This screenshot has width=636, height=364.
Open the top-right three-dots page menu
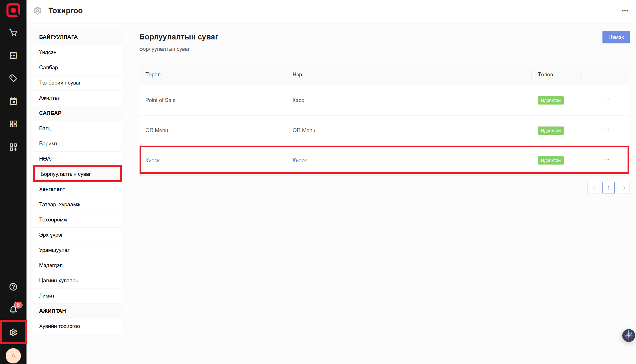click(625, 11)
